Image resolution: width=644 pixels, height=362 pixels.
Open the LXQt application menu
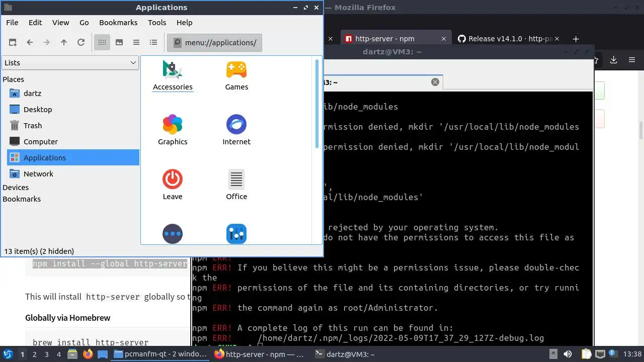8,354
